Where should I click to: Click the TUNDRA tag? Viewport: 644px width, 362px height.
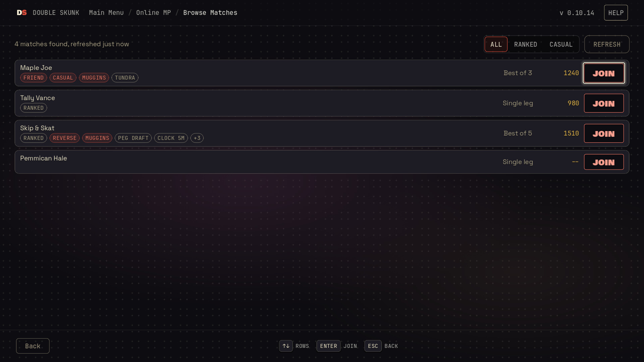tap(125, 78)
